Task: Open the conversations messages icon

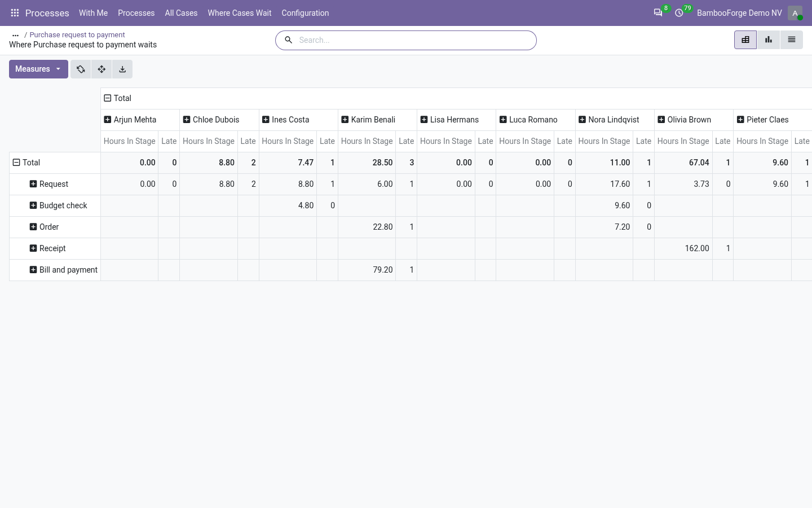Action: [657, 13]
